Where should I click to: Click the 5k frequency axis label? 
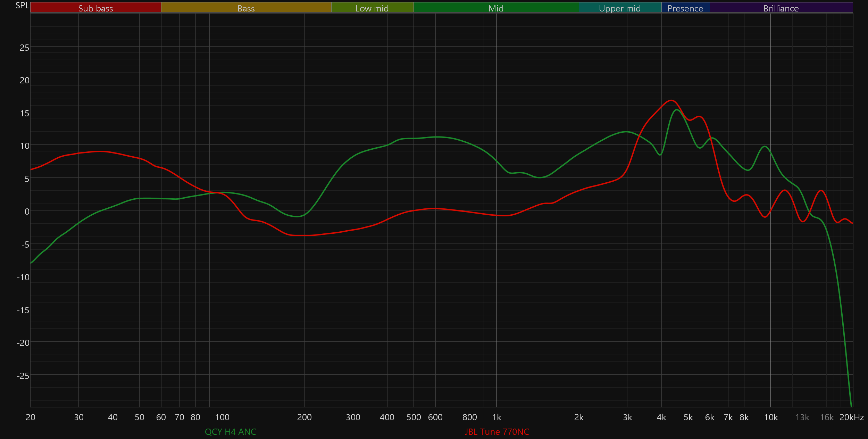tap(688, 417)
